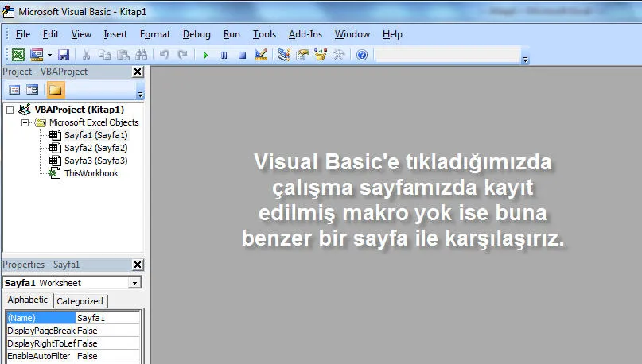Click the blue Help question mark icon
The height and width of the screenshot is (364, 642).
pyautogui.click(x=362, y=55)
